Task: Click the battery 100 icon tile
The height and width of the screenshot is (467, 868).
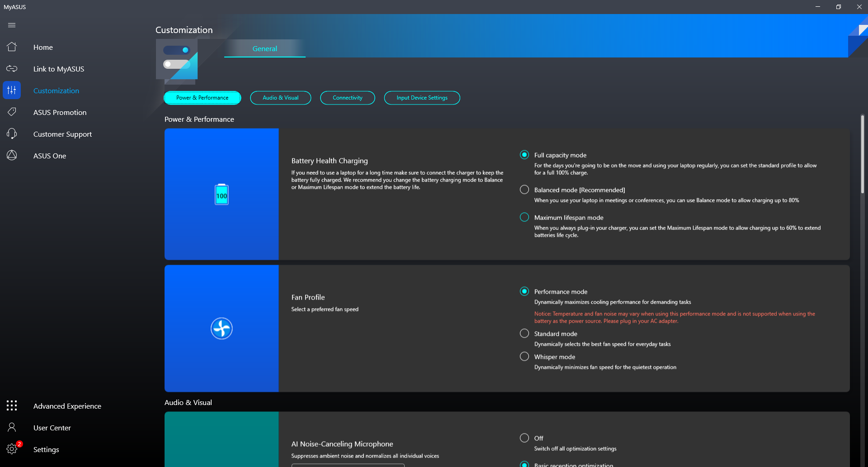Action: (x=222, y=194)
